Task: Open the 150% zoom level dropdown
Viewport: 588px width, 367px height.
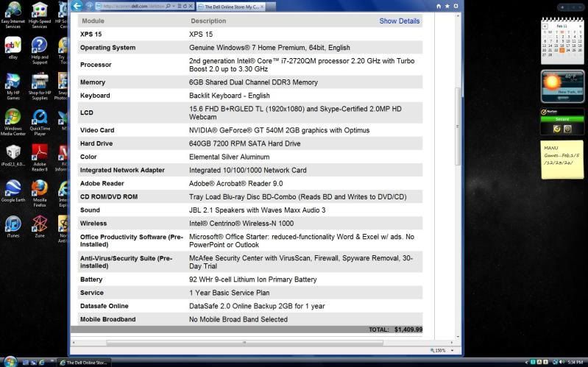Action: [452, 351]
